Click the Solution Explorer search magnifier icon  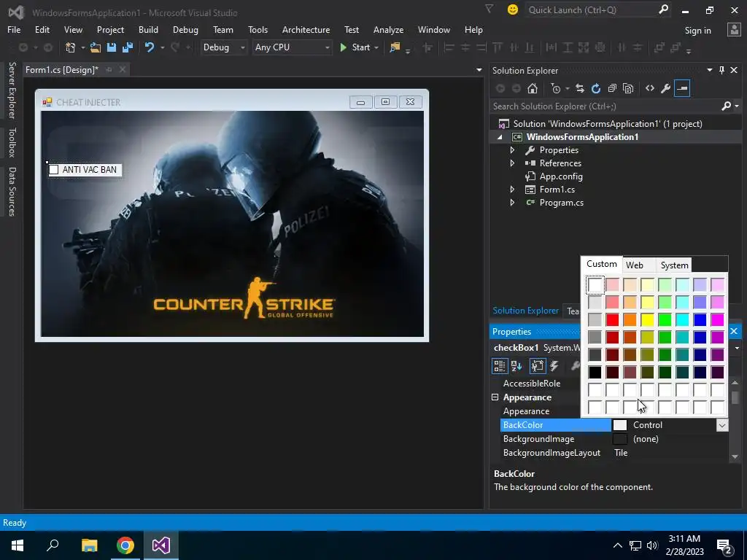click(726, 106)
